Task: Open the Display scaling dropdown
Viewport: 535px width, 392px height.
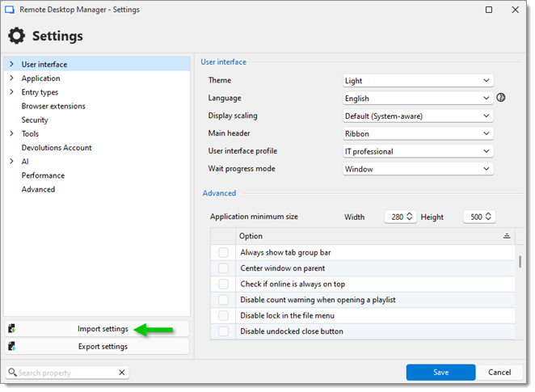Action: pos(418,116)
